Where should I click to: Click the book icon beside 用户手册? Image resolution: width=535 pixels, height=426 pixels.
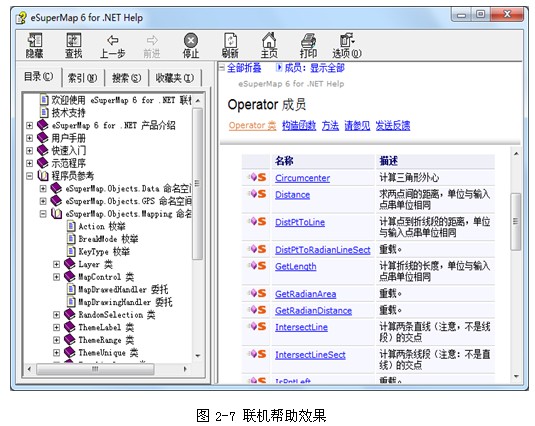(x=42, y=137)
